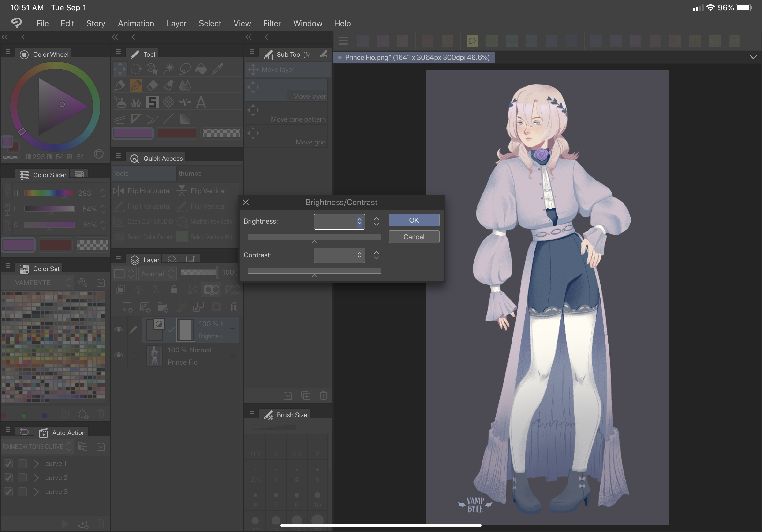The image size is (762, 532).
Task: Click the Brightness value input field
Action: (x=339, y=221)
